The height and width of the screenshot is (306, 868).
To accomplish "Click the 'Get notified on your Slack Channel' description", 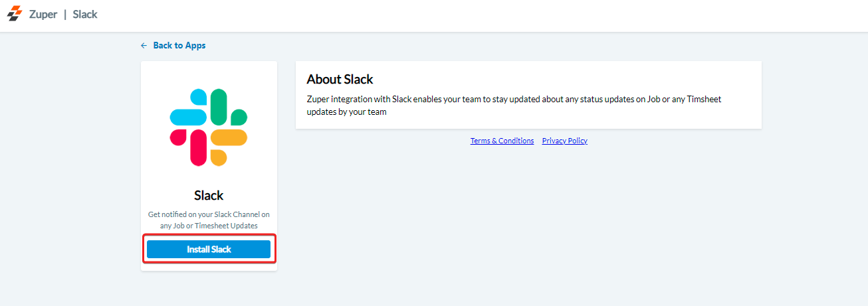I will pyautogui.click(x=209, y=220).
